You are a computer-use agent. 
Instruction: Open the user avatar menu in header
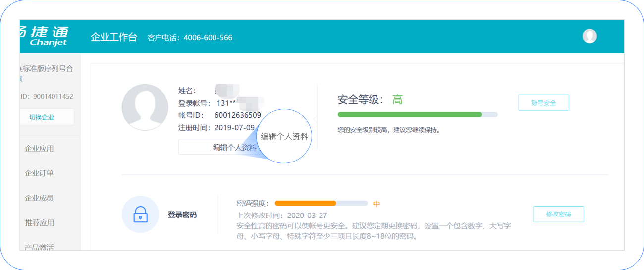589,36
